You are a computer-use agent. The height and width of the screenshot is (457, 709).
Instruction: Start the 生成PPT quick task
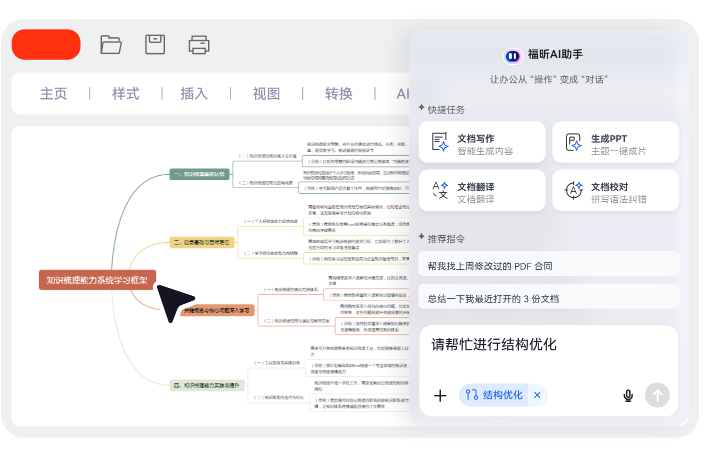tap(615, 142)
